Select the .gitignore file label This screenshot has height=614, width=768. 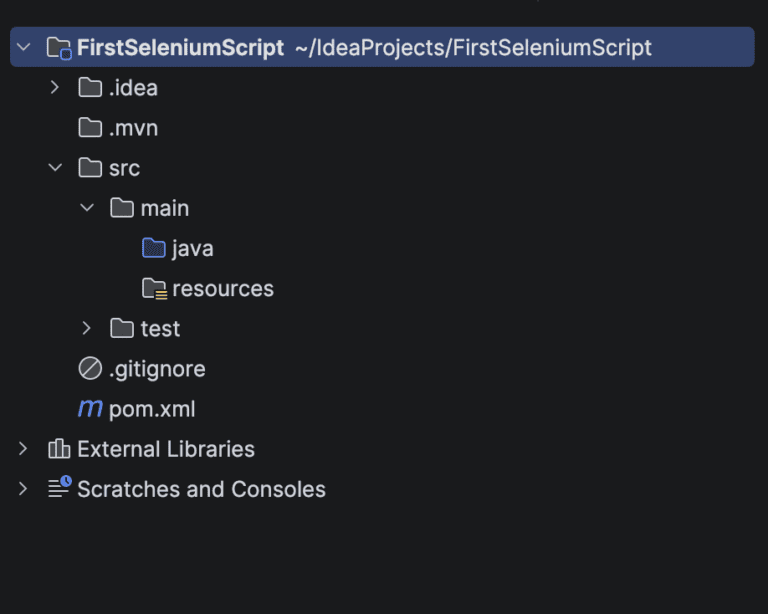tap(157, 369)
